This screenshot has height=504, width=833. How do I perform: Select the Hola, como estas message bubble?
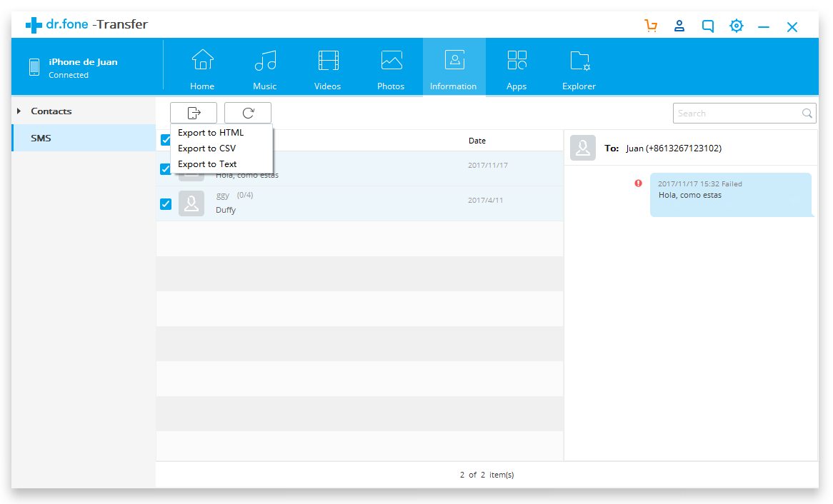click(x=731, y=194)
